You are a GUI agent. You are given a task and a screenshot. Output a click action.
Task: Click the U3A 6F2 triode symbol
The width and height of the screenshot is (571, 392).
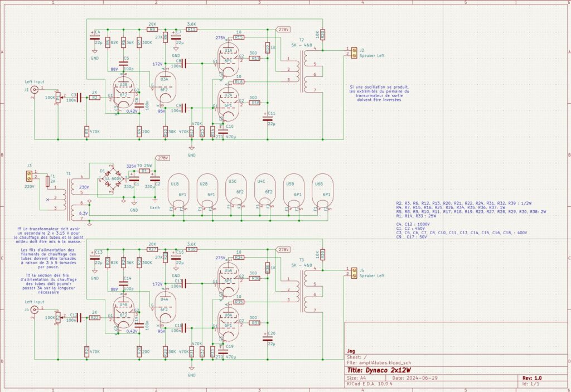164,86
